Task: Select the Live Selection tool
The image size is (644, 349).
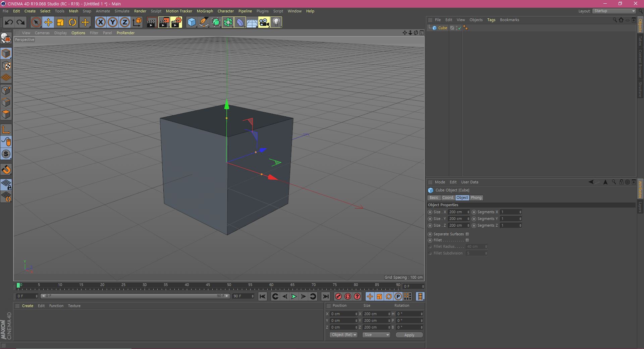Action: click(36, 22)
